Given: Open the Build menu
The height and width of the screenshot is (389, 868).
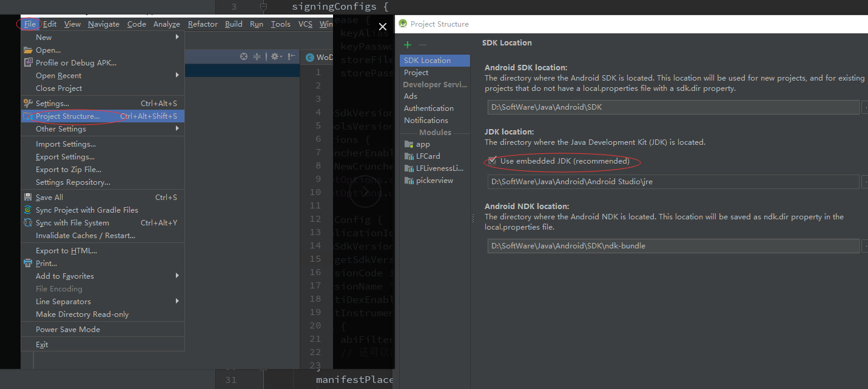Looking at the screenshot, I should click(234, 24).
